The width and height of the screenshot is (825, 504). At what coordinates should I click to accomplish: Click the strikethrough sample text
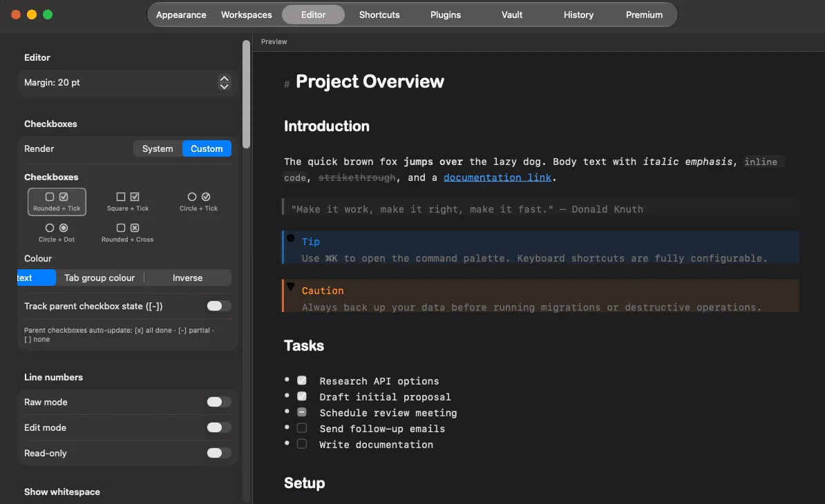click(357, 177)
